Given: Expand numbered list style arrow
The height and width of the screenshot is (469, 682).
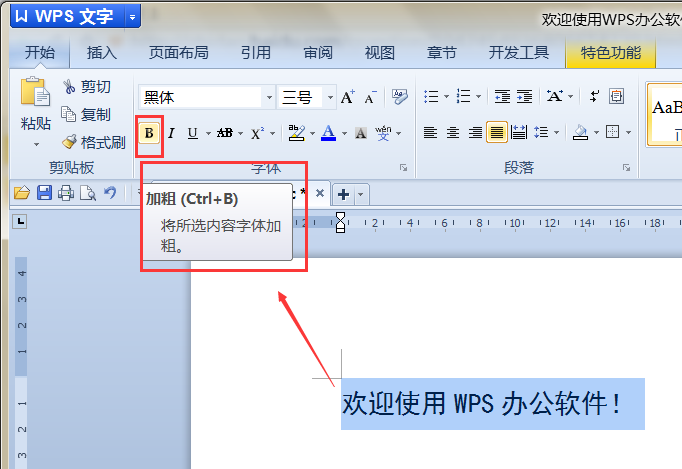Looking at the screenshot, I should tap(478, 96).
